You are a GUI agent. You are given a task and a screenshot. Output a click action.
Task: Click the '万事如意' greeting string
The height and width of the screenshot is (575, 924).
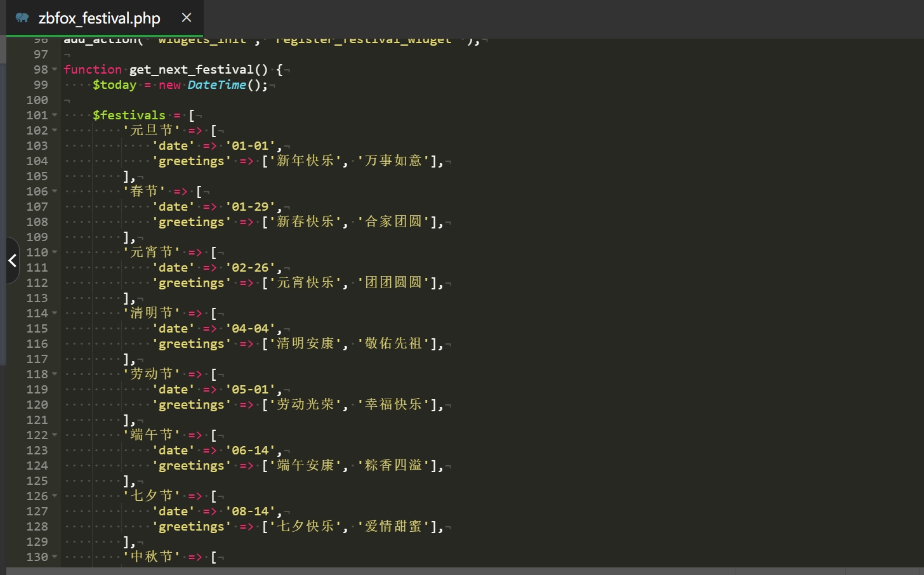click(x=393, y=161)
